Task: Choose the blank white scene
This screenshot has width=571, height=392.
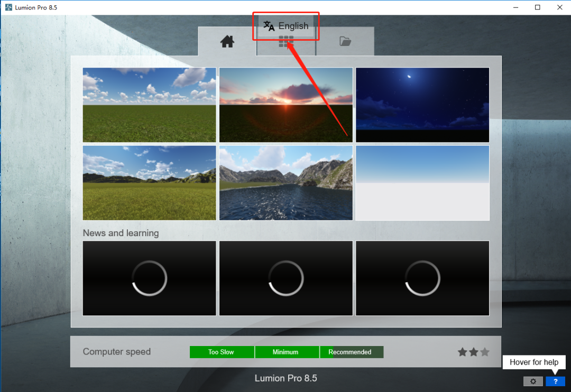Action: 422,183
